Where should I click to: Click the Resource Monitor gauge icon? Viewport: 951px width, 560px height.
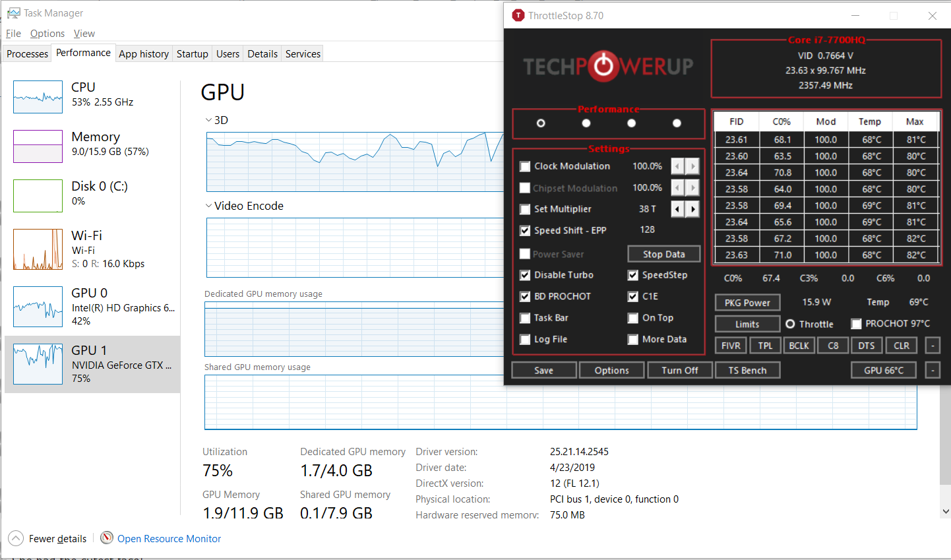coord(107,538)
